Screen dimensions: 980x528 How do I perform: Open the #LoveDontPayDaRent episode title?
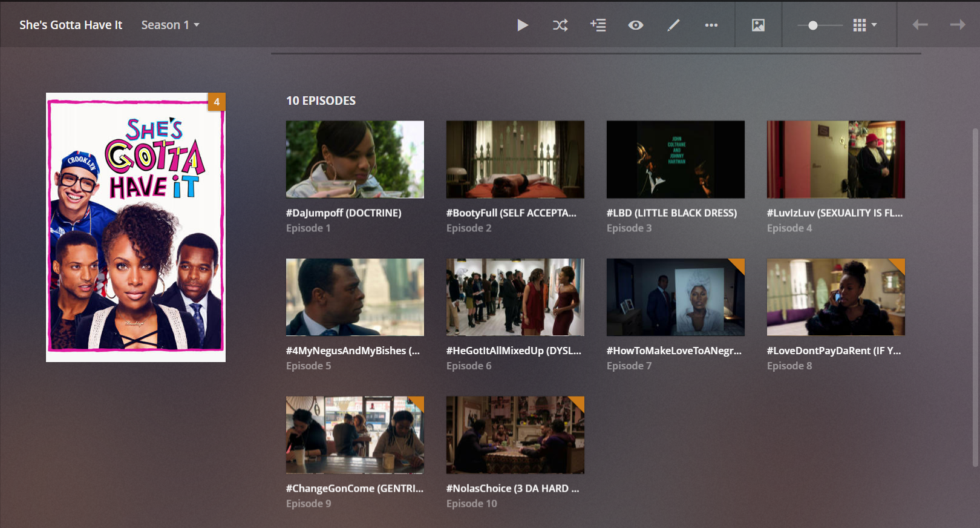pyautogui.click(x=834, y=351)
